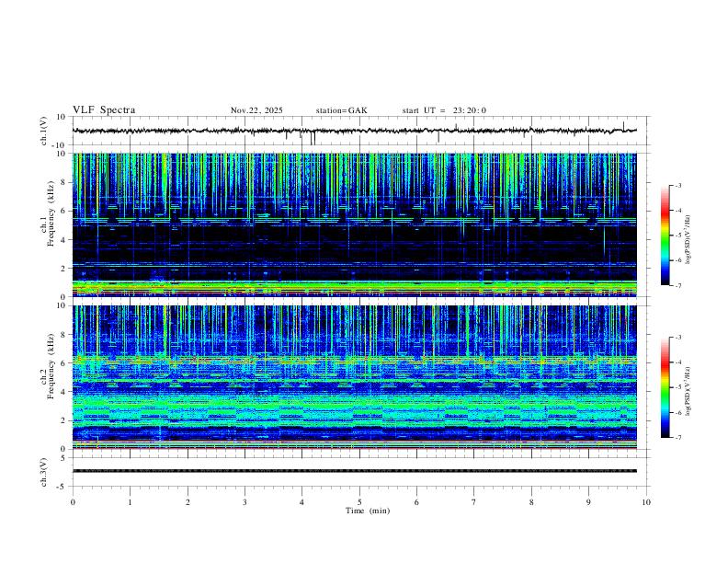The height and width of the screenshot is (563, 728).
Task: Click the ch.2 PSD color bar
Action: (x=665, y=387)
